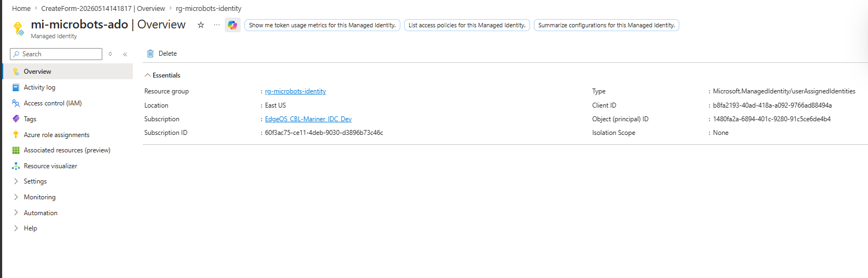Image resolution: width=868 pixels, height=278 pixels.
Task: Click the Overview key icon in sidebar
Action: [x=16, y=72]
